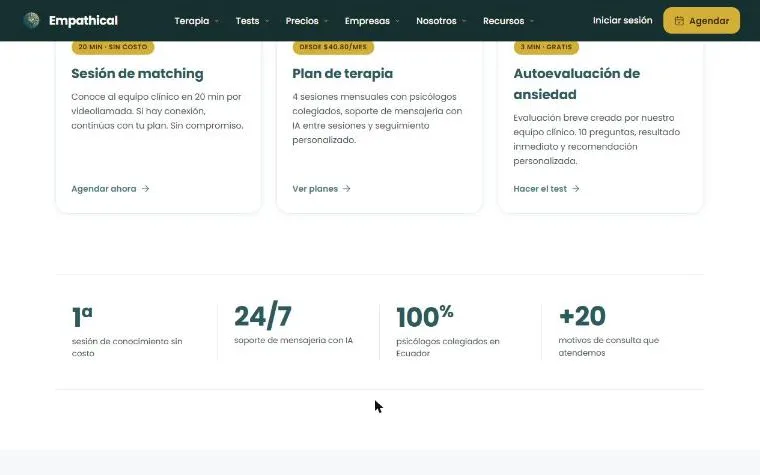The image size is (760, 475).
Task: Click the arrow next to Ver planes
Action: [347, 189]
